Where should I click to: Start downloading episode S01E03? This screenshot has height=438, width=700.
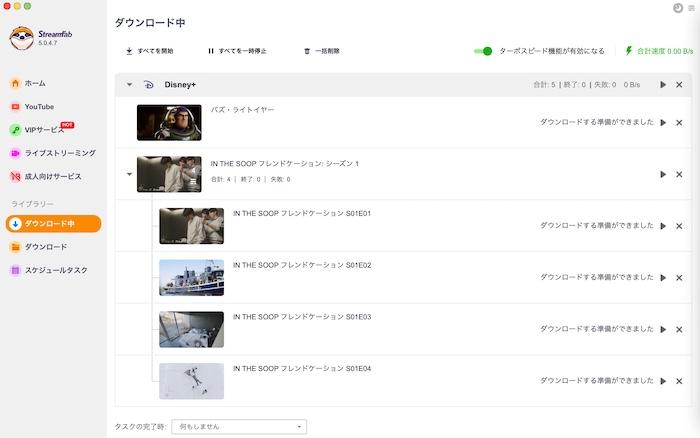[663, 330]
